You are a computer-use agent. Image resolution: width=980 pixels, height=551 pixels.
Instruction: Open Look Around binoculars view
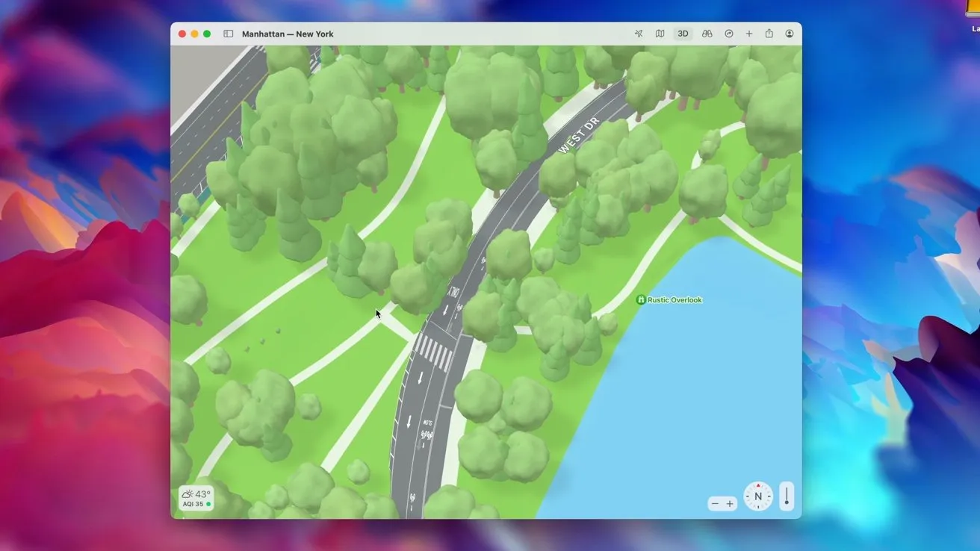[x=707, y=34]
